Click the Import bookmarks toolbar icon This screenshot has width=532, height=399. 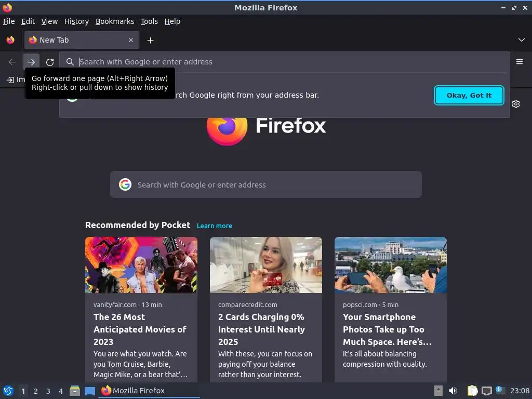tap(10, 79)
